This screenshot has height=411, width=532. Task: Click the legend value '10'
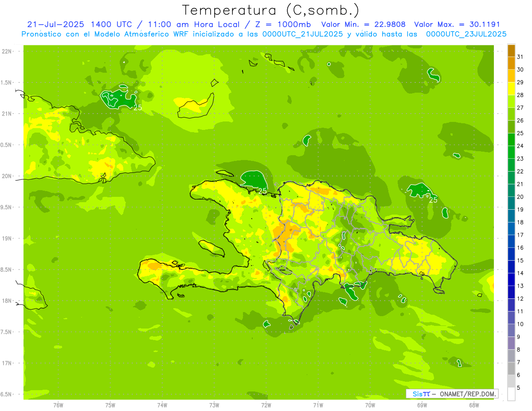click(x=520, y=324)
